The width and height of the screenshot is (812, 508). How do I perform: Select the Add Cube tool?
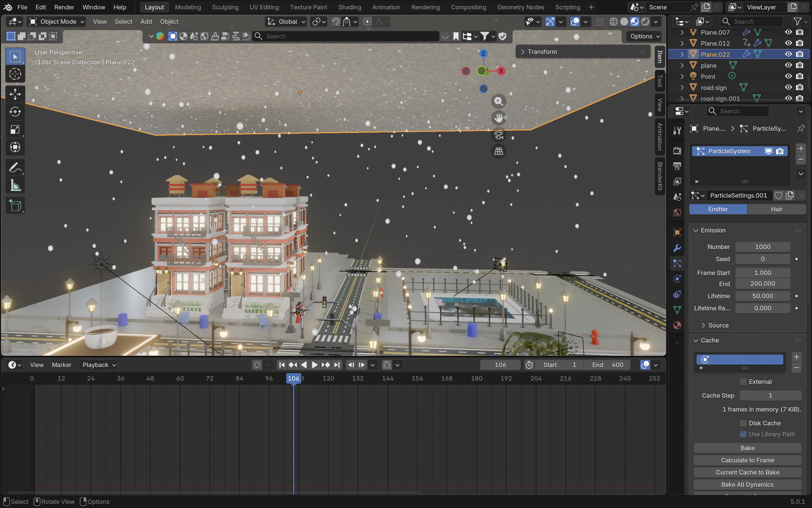tap(15, 205)
